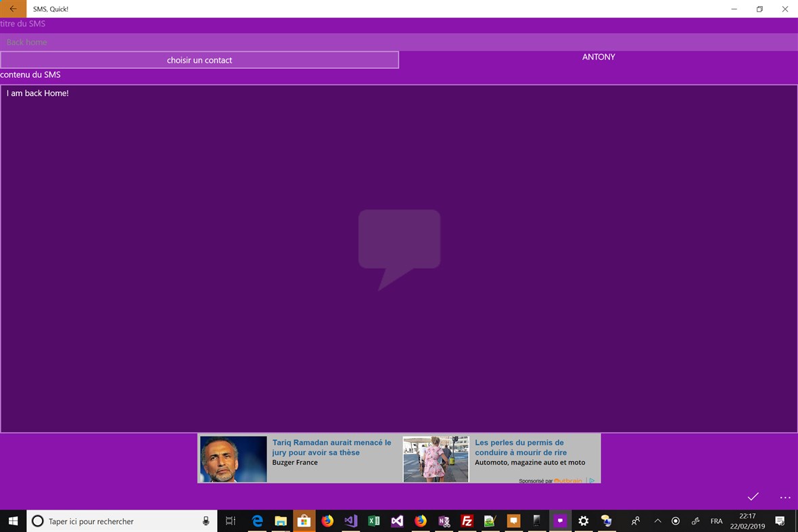Click the back arrow in the app
The height and width of the screenshot is (532, 798).
pyautogui.click(x=12, y=9)
